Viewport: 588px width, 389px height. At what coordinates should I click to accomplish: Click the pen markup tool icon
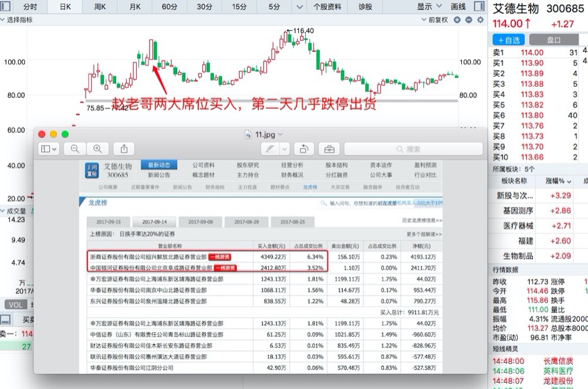click(270, 149)
